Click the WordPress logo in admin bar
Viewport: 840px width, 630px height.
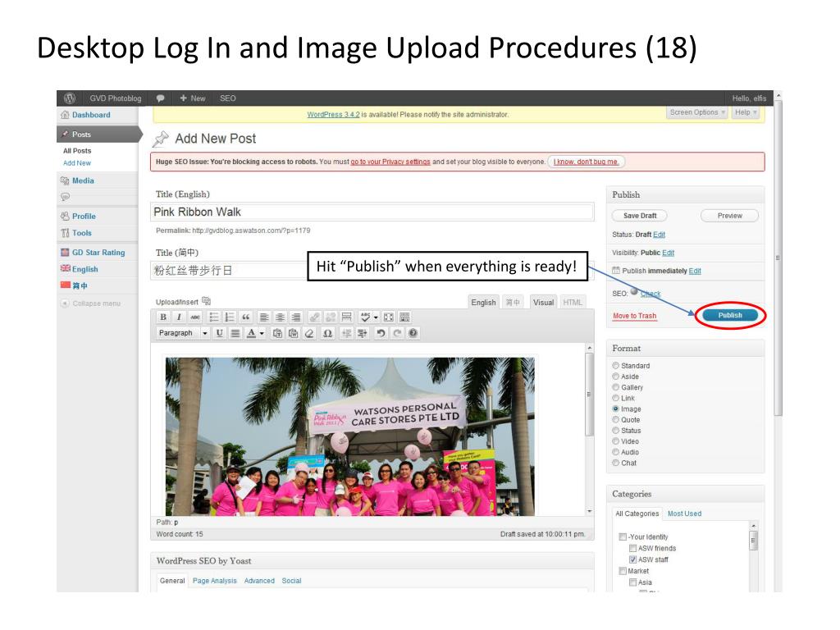click(x=69, y=98)
